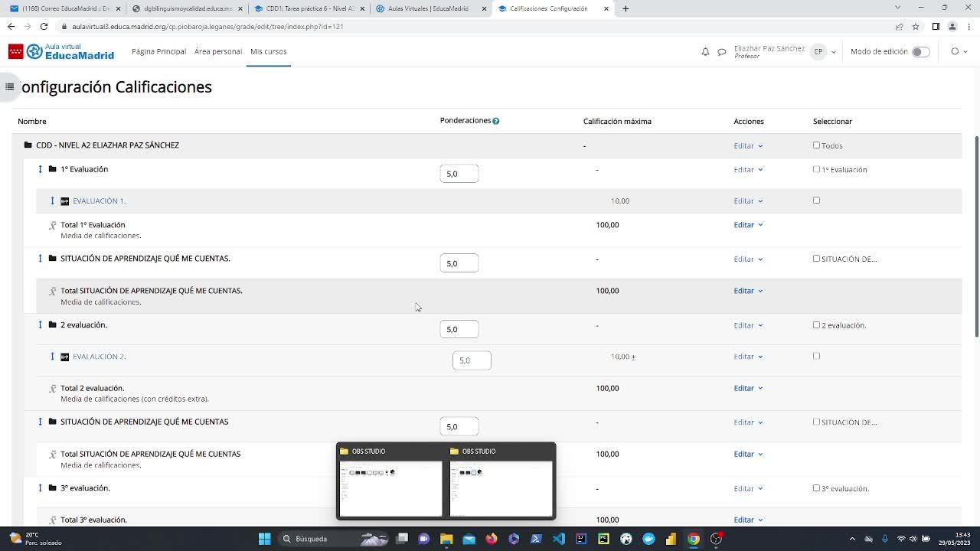The width and height of the screenshot is (980, 551).
Task: Click the browser address bar URL
Action: tap(207, 26)
